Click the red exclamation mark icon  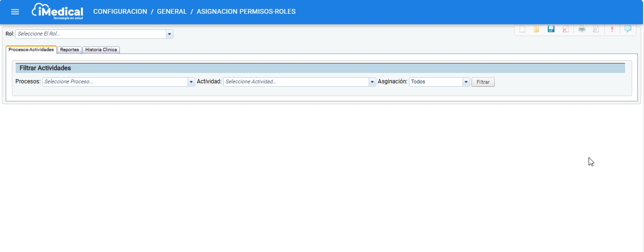point(612,29)
